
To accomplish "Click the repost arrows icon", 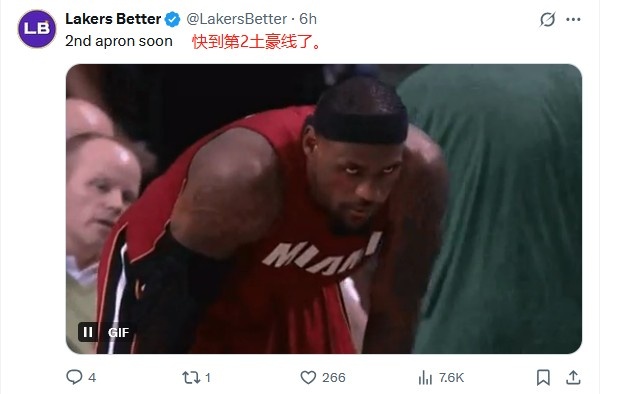I will click(191, 377).
